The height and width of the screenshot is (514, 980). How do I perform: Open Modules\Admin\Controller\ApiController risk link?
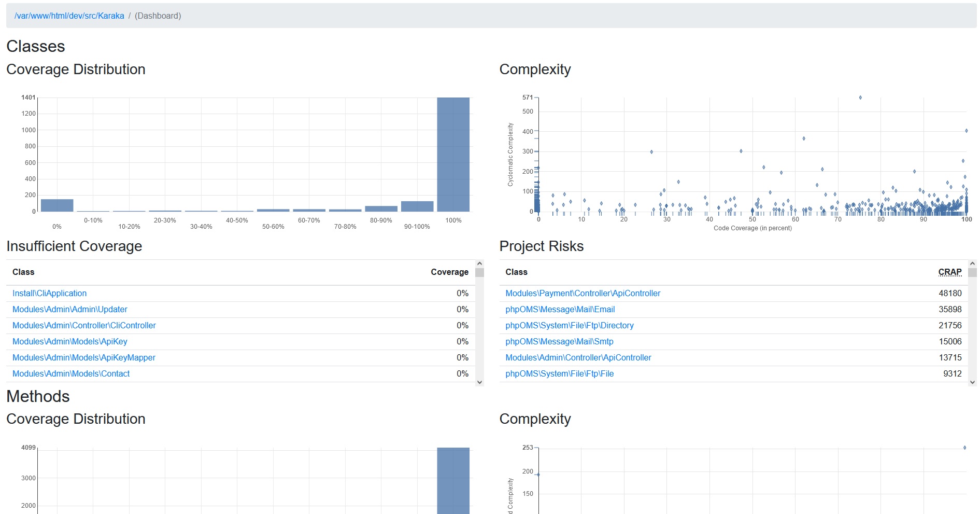tap(578, 357)
